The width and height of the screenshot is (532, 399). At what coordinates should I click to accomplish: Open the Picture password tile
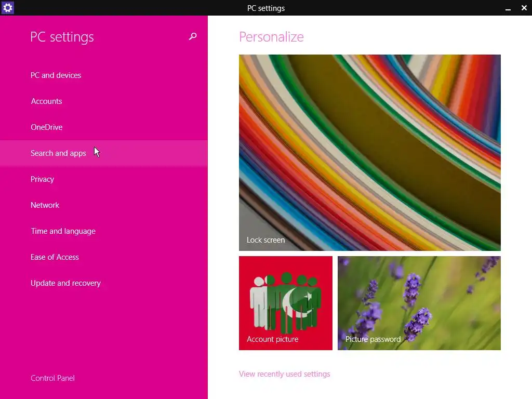tap(419, 303)
